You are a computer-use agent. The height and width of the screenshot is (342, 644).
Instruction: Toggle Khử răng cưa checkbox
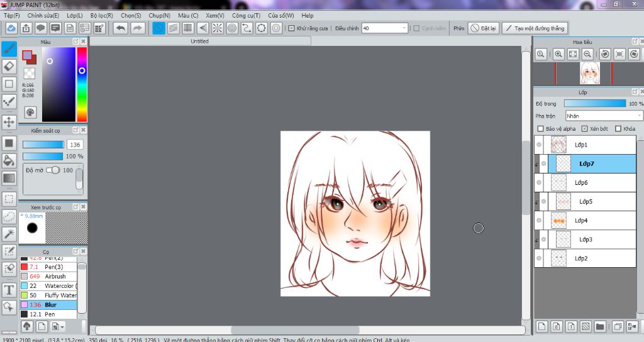pos(292,28)
